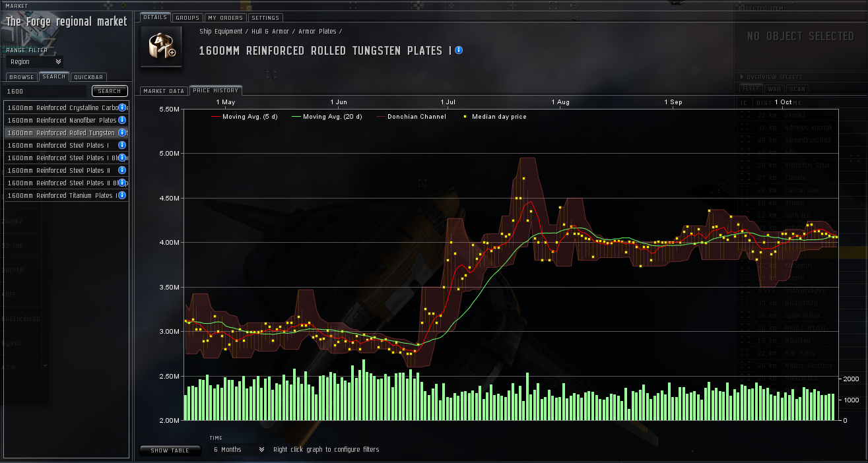Select 1600mm Reinforced Steel Plates II row
The height and width of the screenshot is (463, 868).
[67, 170]
